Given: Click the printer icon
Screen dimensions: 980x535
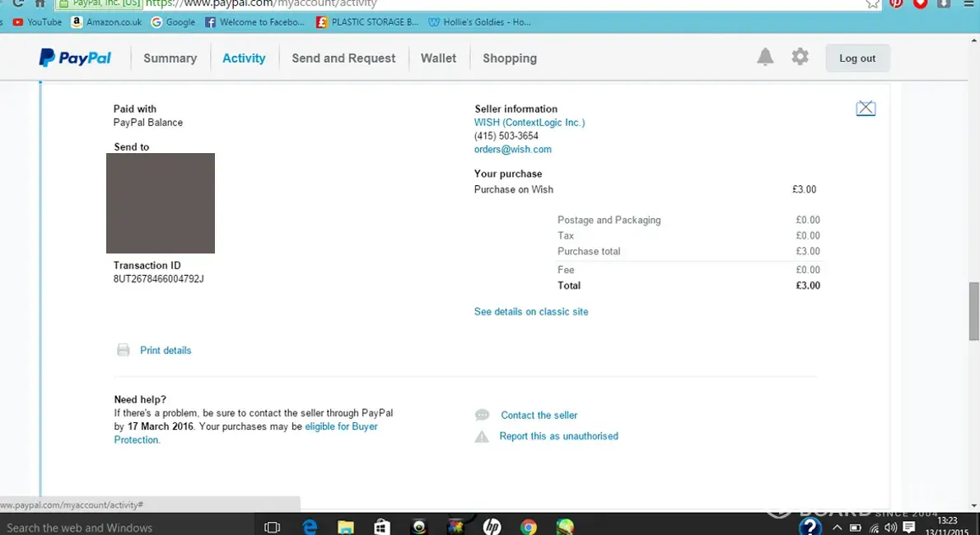Looking at the screenshot, I should (x=124, y=351).
